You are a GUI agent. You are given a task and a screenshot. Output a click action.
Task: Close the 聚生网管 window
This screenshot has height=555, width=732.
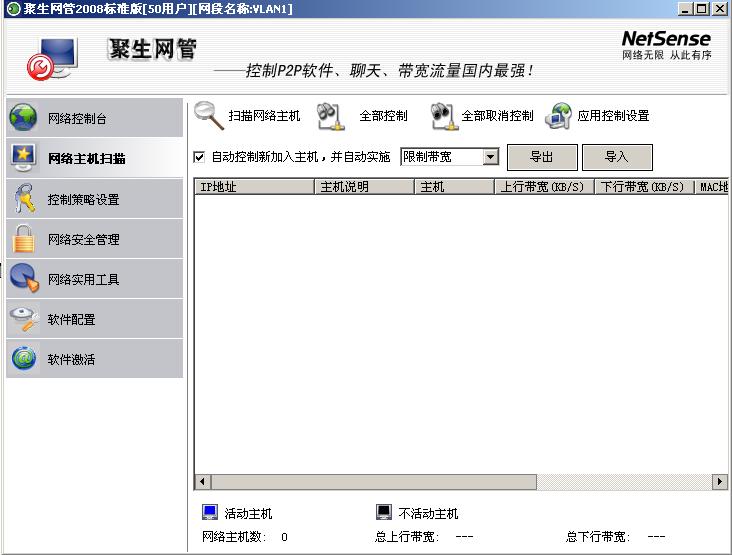point(719,8)
